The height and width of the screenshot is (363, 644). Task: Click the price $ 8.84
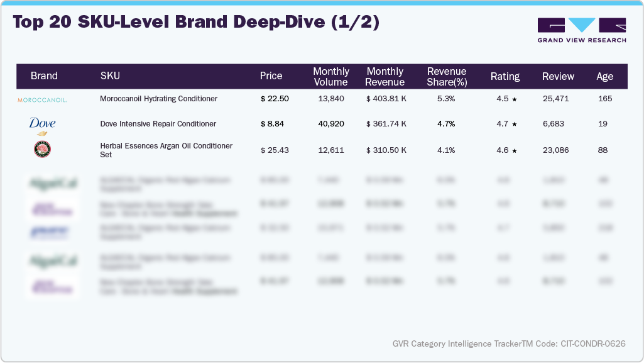coord(272,124)
